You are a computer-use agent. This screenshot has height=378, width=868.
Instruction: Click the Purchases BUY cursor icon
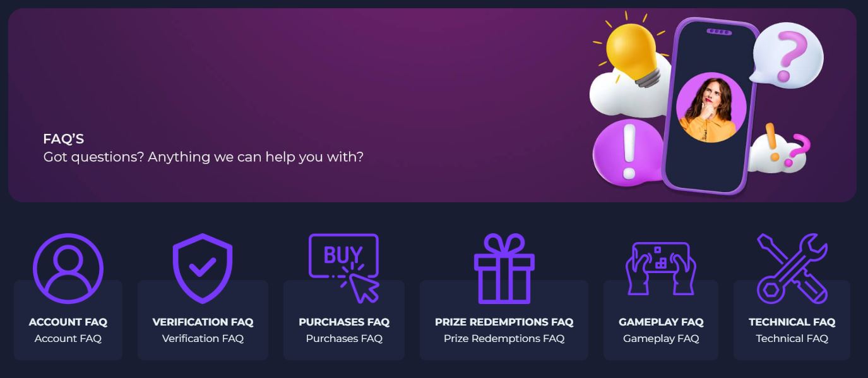click(x=344, y=269)
